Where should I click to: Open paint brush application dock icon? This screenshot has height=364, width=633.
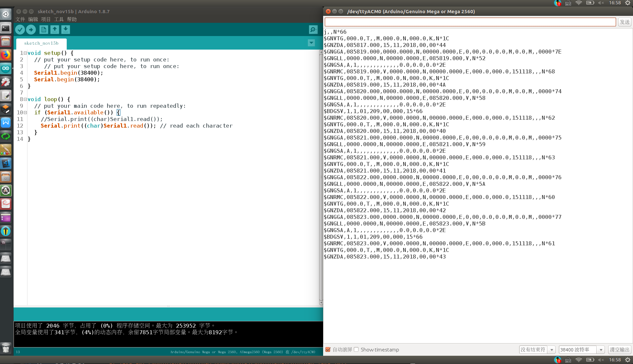coord(6,150)
